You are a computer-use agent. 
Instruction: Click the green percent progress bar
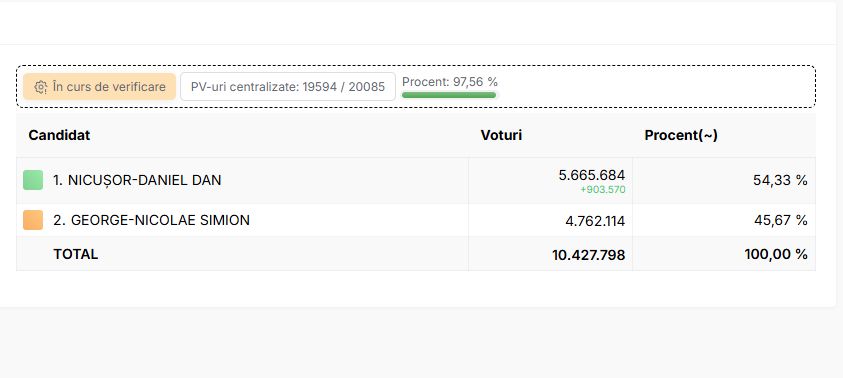[x=449, y=95]
